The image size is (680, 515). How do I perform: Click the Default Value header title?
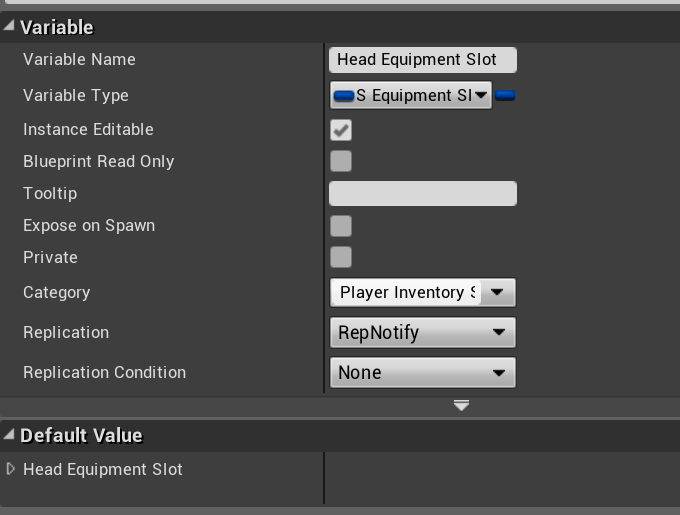click(x=81, y=435)
